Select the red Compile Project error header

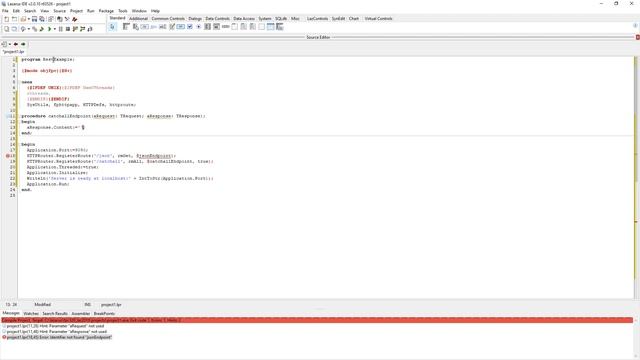tap(317, 320)
